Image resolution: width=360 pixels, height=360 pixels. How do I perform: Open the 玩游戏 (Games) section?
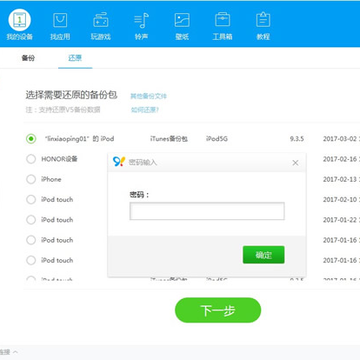[100, 25]
